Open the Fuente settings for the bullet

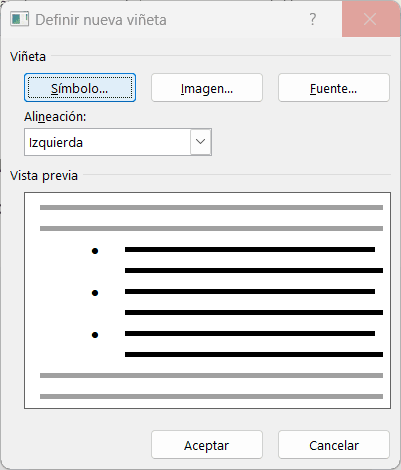[x=334, y=88]
